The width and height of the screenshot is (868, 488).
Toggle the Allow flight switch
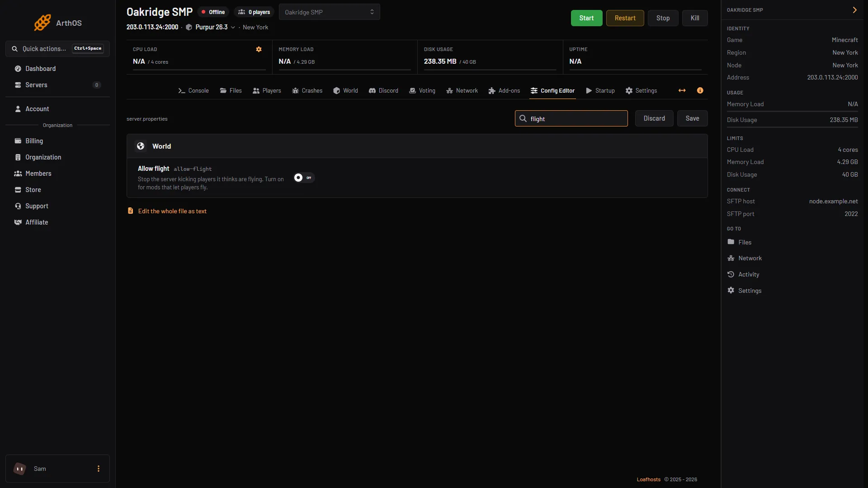304,178
